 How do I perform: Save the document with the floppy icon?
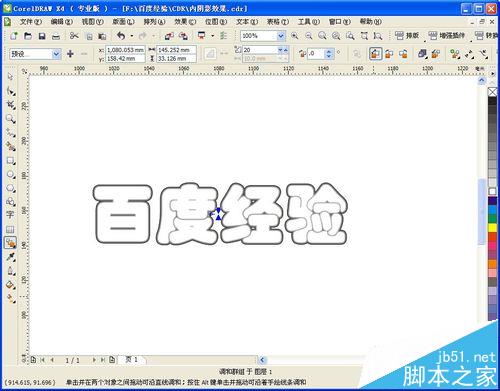[x=42, y=36]
